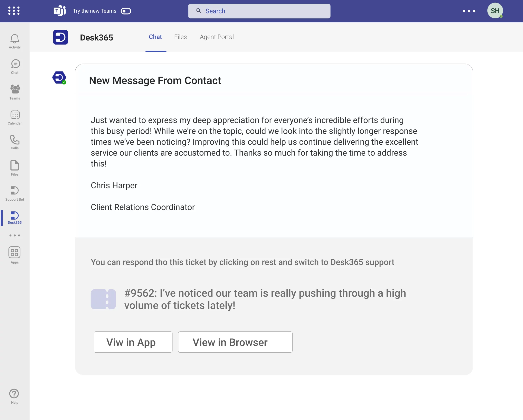The image size is (523, 420).
Task: Open the app launcher grid icon
Action: click(14, 11)
